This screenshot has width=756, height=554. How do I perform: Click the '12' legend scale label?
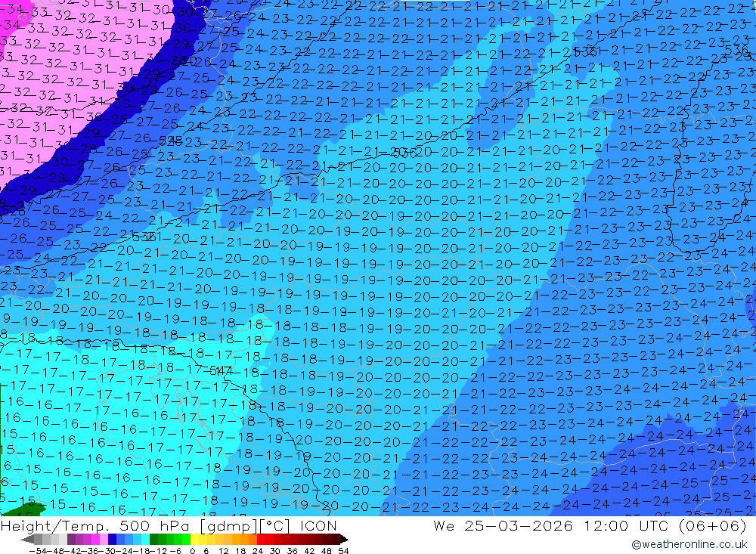pyautogui.click(x=224, y=551)
